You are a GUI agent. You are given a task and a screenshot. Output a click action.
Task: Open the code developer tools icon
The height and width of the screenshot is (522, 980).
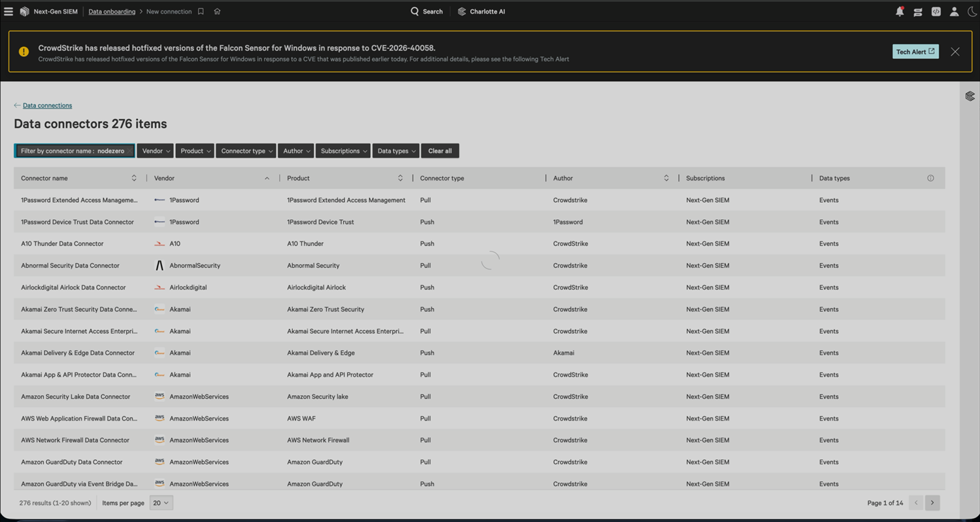pyautogui.click(x=936, y=11)
